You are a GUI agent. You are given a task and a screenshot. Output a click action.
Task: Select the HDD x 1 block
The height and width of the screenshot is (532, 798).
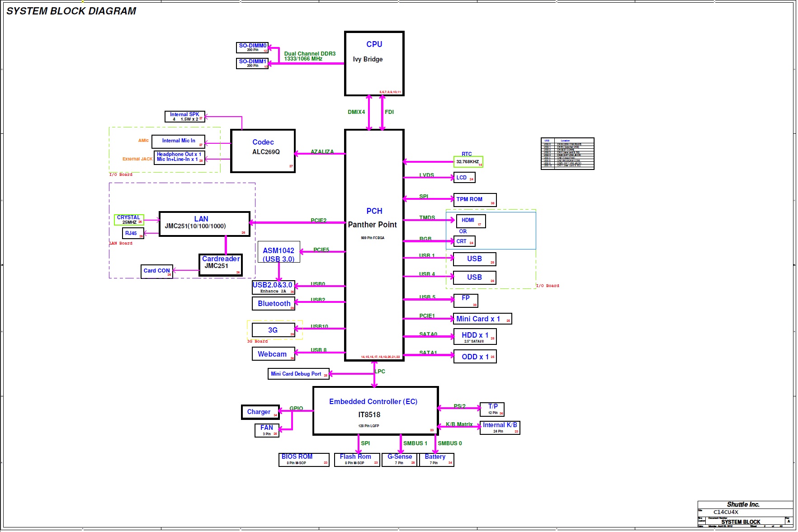[x=475, y=337]
